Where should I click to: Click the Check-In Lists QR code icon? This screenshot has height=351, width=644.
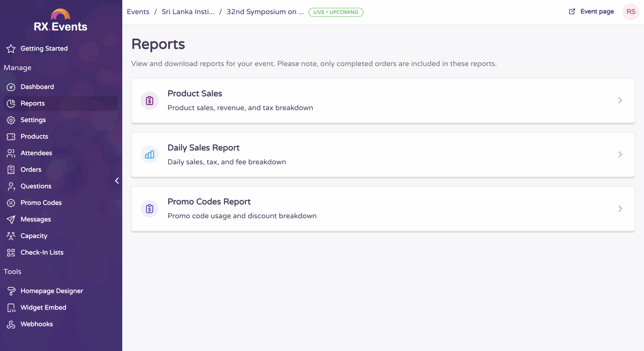(11, 253)
